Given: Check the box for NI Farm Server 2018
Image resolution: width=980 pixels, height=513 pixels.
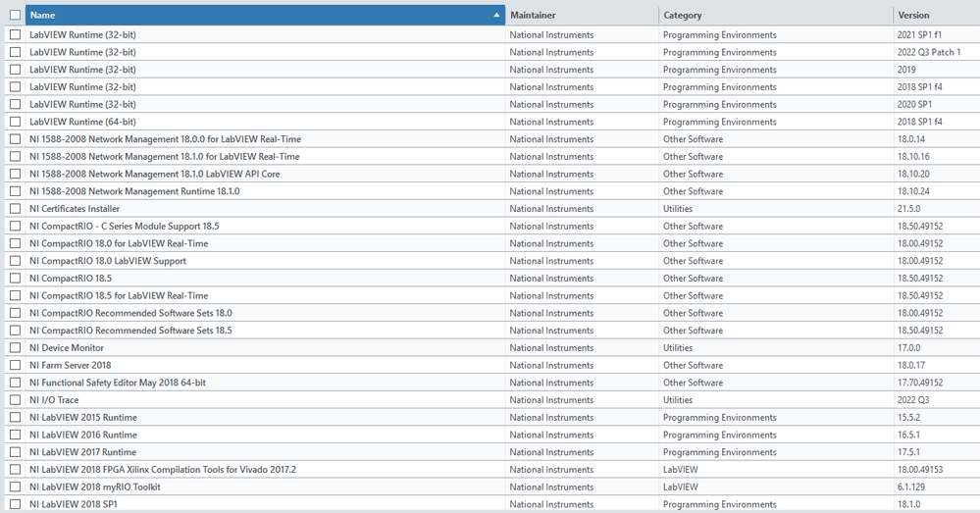Looking at the screenshot, I should [15, 366].
